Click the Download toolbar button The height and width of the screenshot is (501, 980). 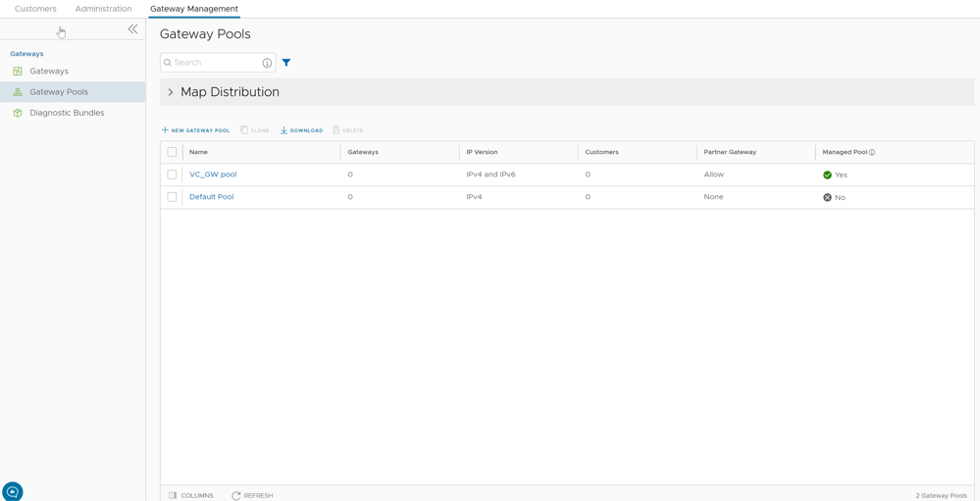301,130
